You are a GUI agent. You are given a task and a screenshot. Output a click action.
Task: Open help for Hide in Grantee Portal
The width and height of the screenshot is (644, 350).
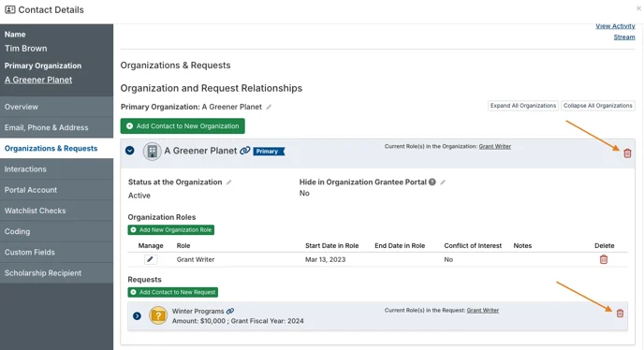(x=432, y=182)
